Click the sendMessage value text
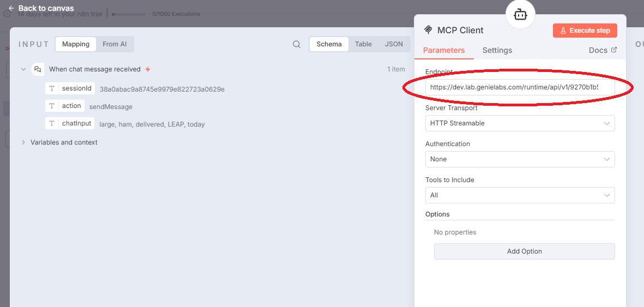This screenshot has width=644, height=307. (x=111, y=107)
